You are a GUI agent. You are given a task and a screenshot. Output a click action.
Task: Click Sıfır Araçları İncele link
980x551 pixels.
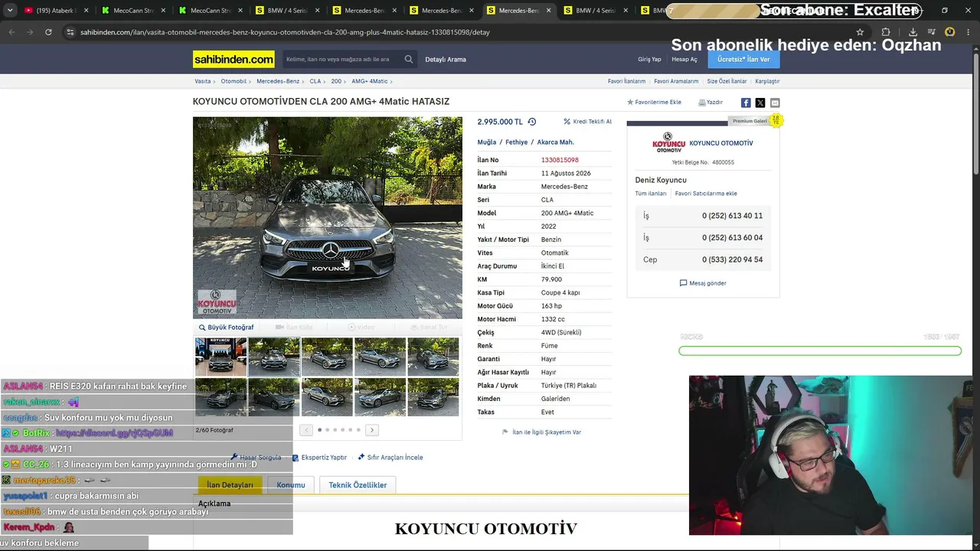(x=390, y=458)
